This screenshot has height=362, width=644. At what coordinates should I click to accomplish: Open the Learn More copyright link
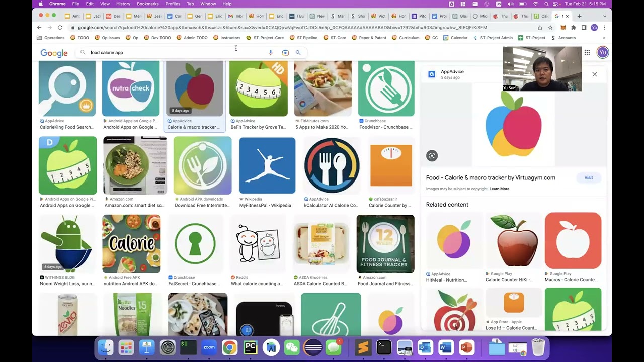[499, 189]
